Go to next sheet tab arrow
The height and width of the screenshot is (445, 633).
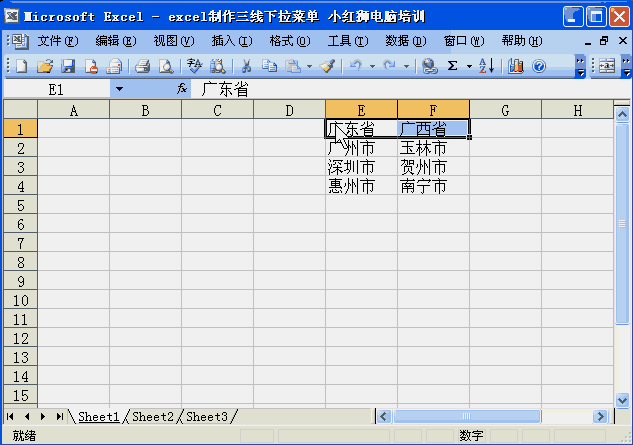pyautogui.click(x=43, y=416)
